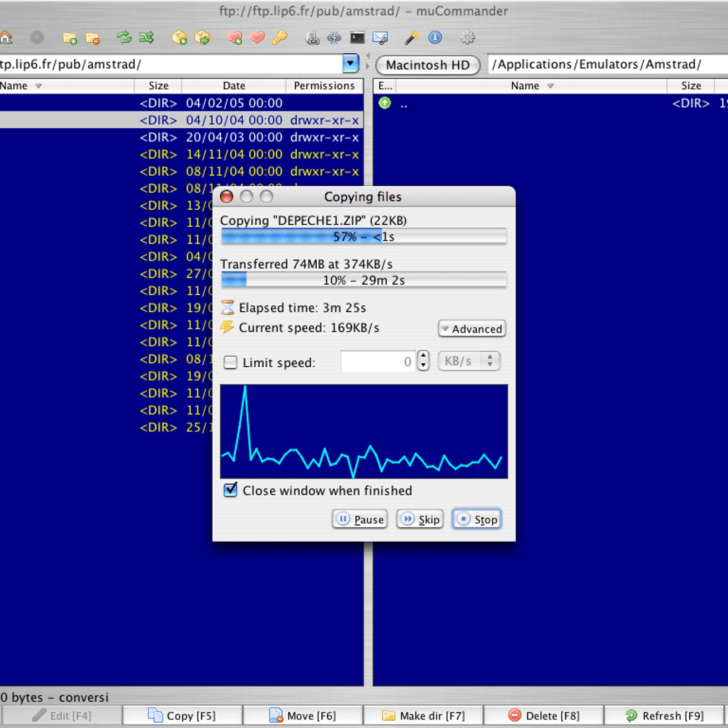Click the Elapsed time: 3m 25s label
Viewport: 728px width, 728px height.
tap(302, 308)
